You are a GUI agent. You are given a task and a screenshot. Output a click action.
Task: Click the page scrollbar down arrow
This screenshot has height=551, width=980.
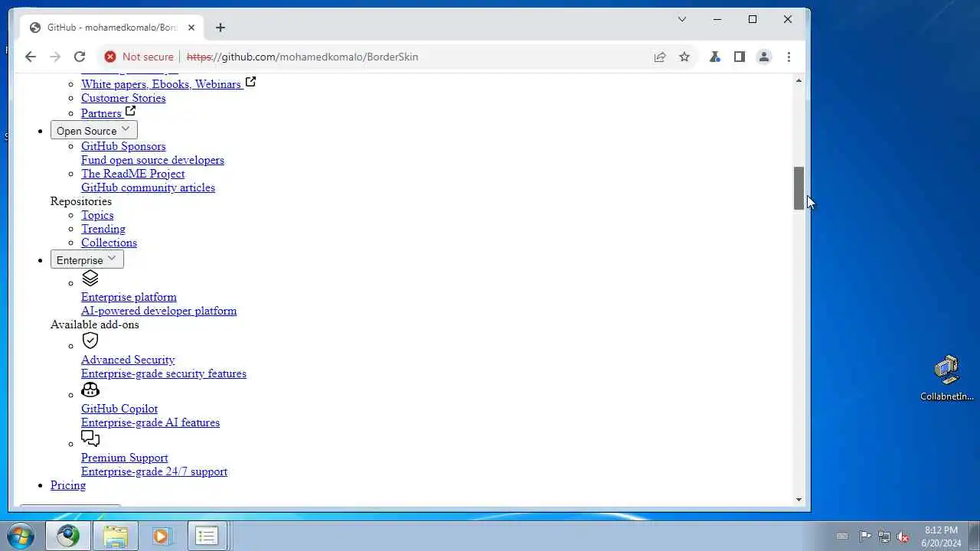coord(799,500)
